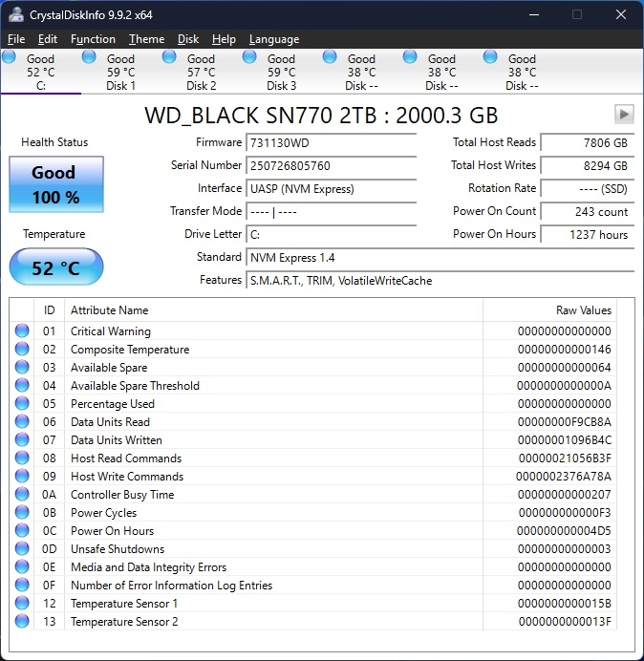Click the Raw Values column header
This screenshot has width=644, height=661.
coord(550,310)
